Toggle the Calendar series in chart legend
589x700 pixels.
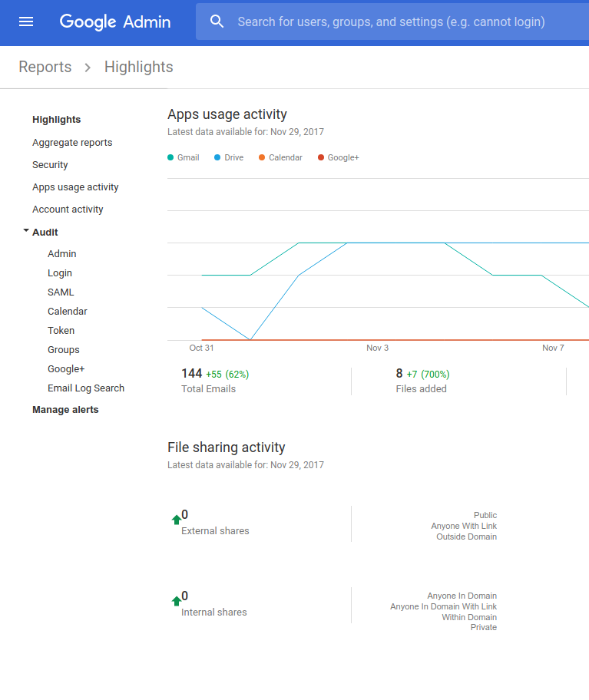[280, 157]
